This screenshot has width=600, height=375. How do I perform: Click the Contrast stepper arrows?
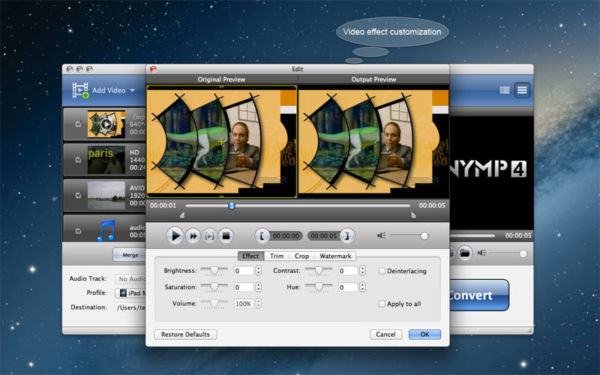(362, 271)
